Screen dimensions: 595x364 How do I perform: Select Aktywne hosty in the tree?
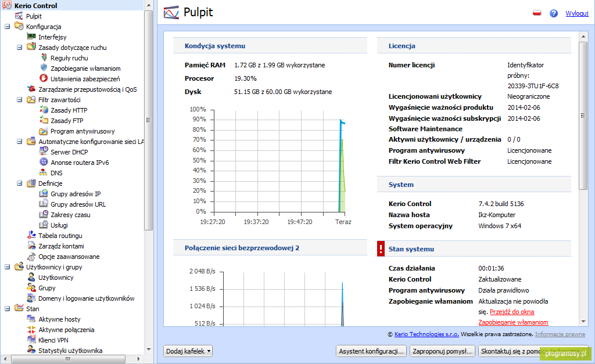pos(59,319)
